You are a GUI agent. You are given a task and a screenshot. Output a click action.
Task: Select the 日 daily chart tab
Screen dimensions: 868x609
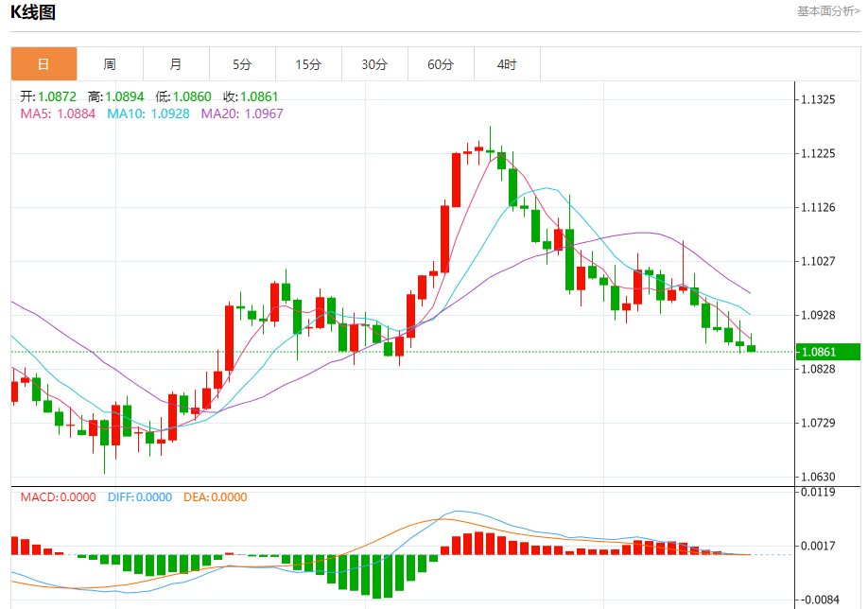[43, 64]
